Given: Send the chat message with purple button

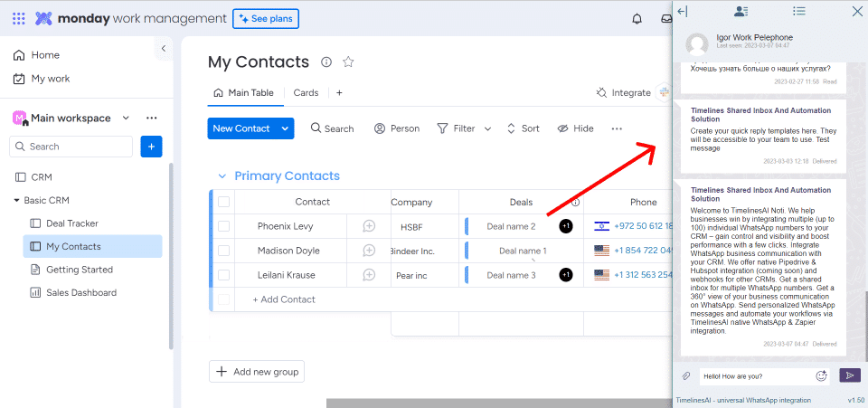Looking at the screenshot, I should pyautogui.click(x=849, y=375).
